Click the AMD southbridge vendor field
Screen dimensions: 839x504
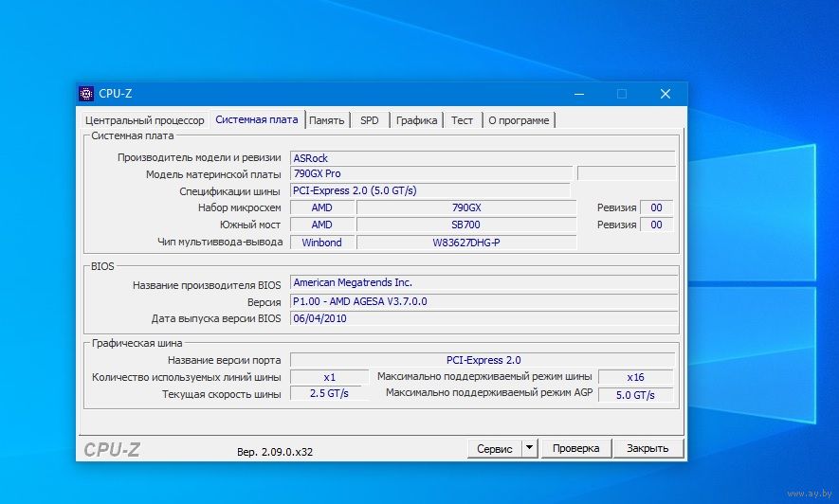[x=321, y=225]
